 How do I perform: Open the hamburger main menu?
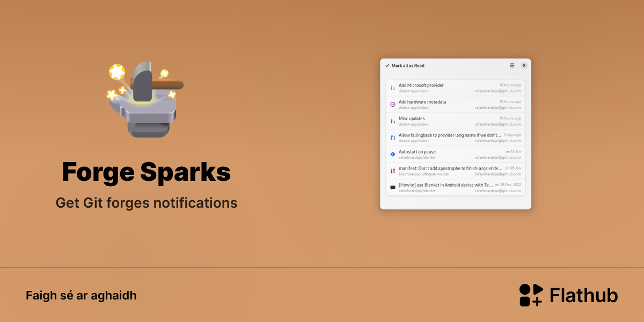pos(512,65)
